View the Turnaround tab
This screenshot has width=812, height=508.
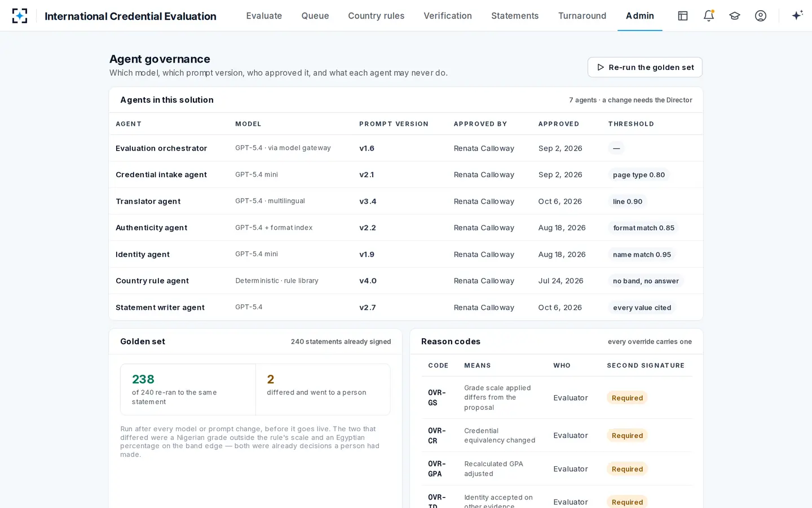582,16
